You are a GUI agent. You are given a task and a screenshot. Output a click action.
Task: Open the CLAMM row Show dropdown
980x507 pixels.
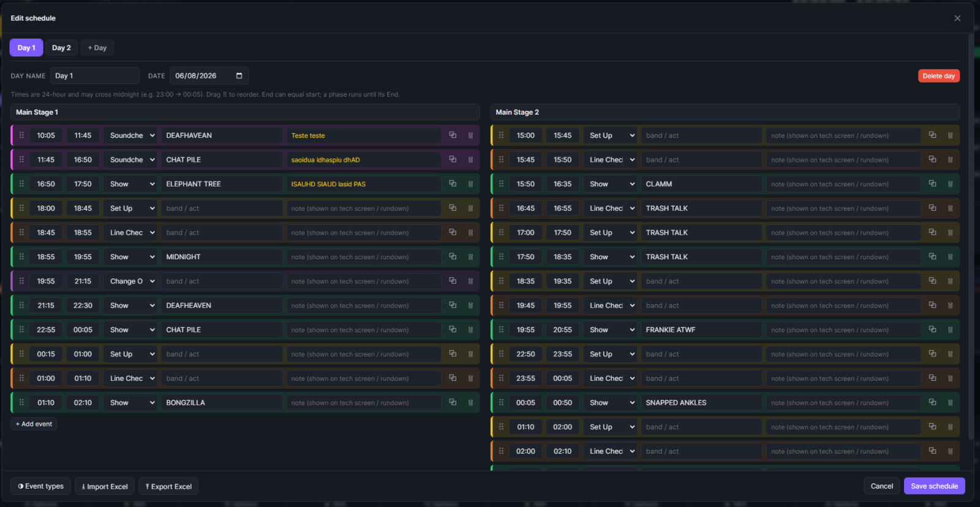(x=610, y=184)
